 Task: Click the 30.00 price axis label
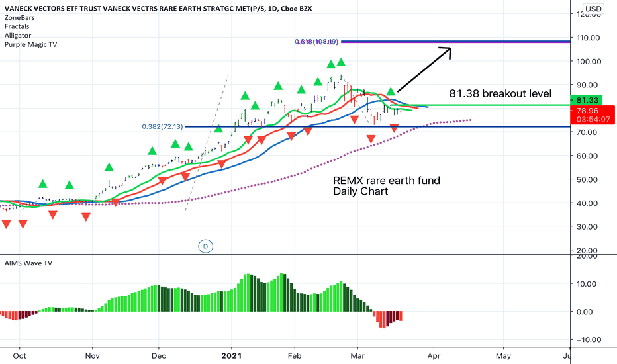587,226
